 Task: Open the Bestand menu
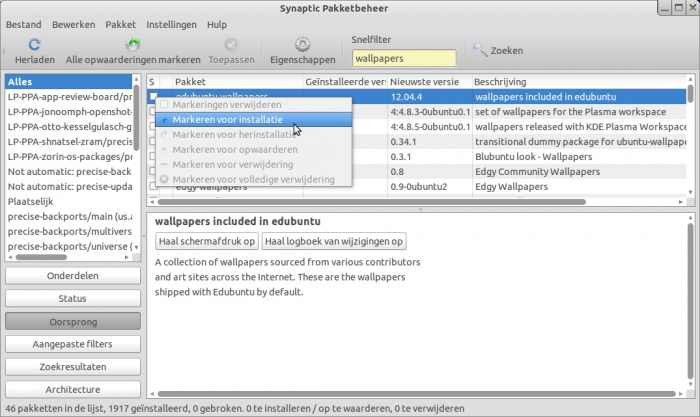[x=24, y=25]
